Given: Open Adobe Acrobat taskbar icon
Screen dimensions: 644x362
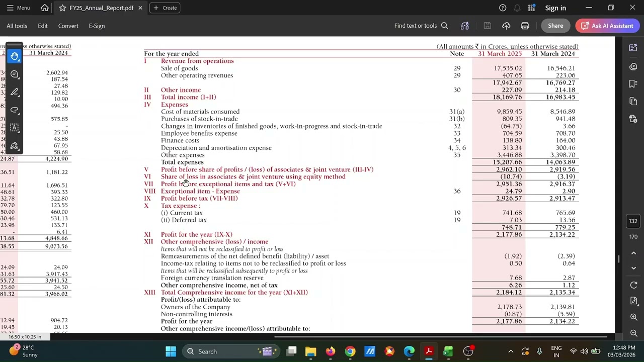Looking at the screenshot, I should pos(429,351).
